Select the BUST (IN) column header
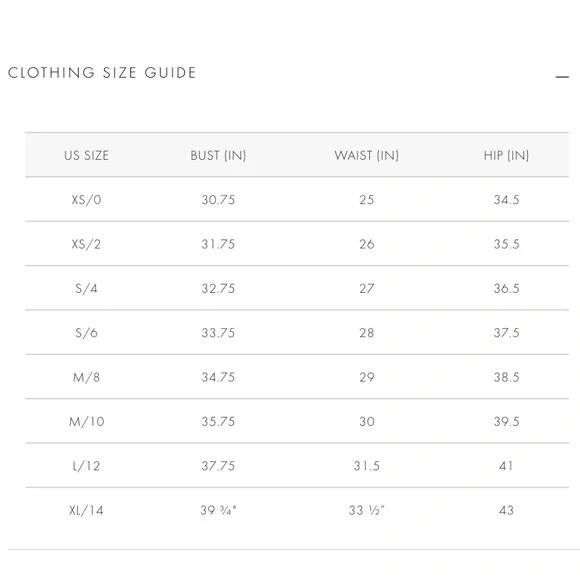The image size is (580, 580). point(218,155)
